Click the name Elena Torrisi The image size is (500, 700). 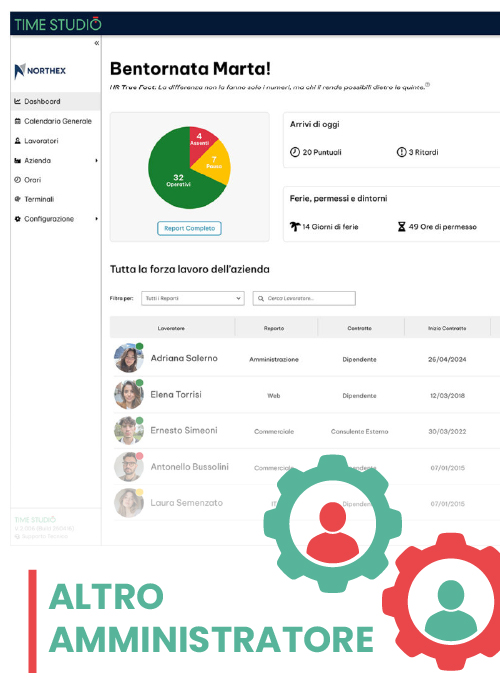176,394
